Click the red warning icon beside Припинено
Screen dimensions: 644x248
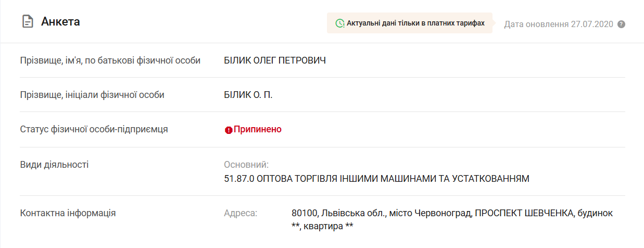pyautogui.click(x=229, y=130)
